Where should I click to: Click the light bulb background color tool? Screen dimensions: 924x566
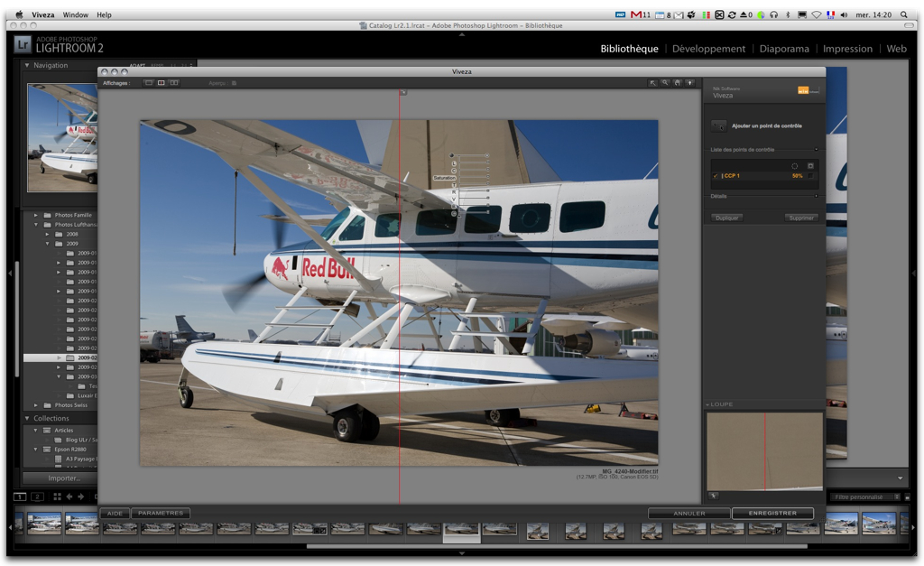[x=689, y=83]
